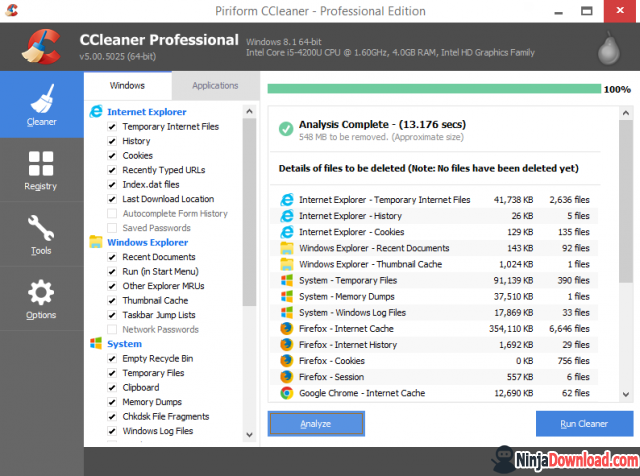
Task: Toggle the IE Cookies checkbox
Action: click(112, 156)
